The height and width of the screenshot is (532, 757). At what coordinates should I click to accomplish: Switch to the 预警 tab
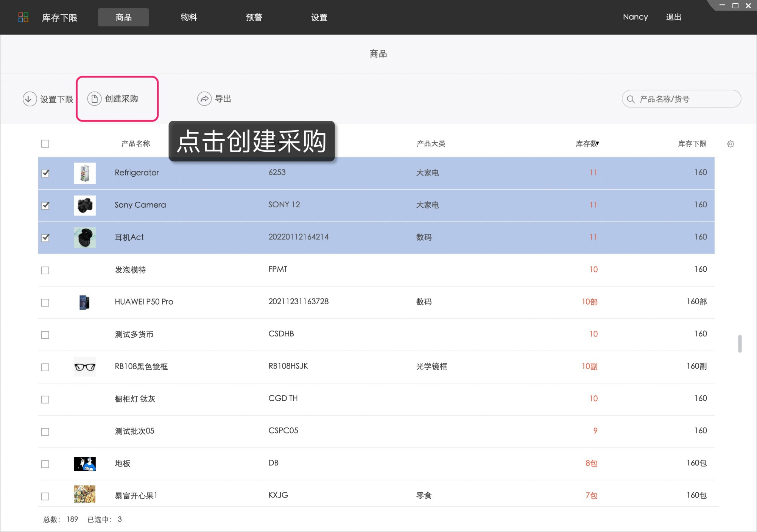click(254, 17)
